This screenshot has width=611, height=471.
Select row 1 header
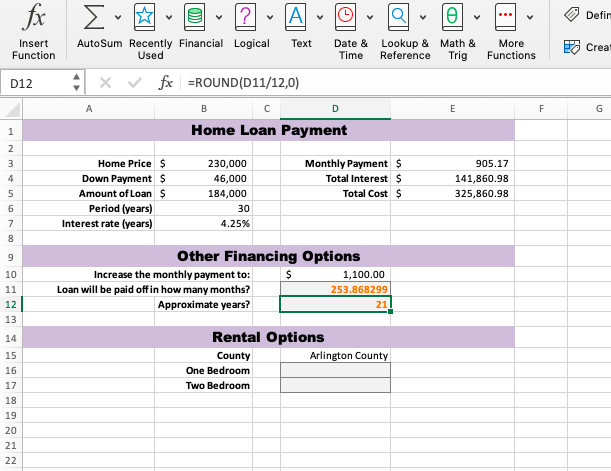(11, 131)
